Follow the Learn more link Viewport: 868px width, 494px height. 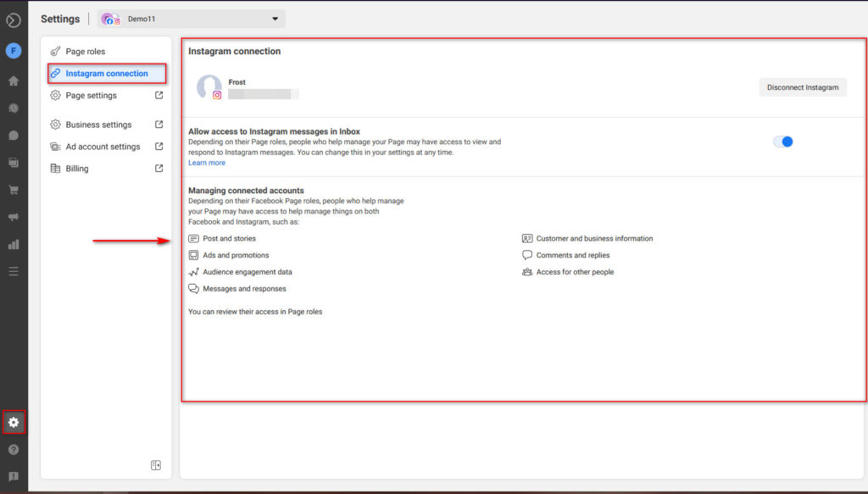click(207, 163)
